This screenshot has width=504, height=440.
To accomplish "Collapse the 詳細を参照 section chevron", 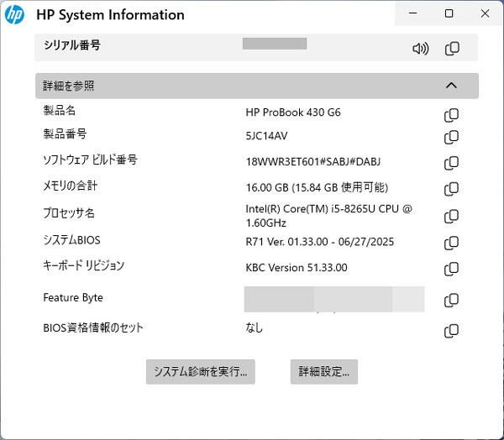I will click(451, 86).
